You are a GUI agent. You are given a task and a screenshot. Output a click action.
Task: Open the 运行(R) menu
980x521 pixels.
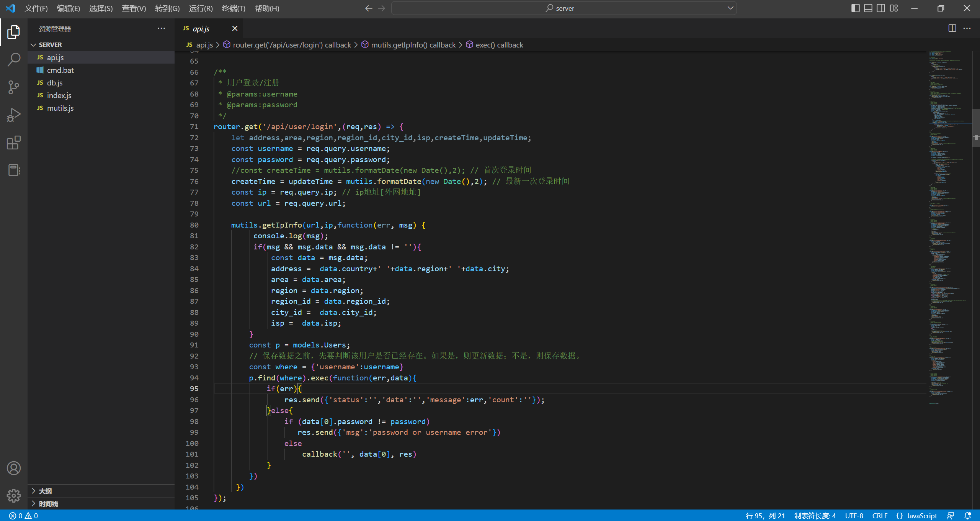tap(201, 8)
